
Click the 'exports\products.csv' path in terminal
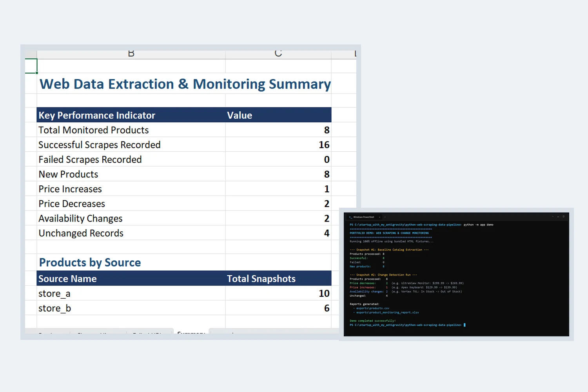(373, 309)
